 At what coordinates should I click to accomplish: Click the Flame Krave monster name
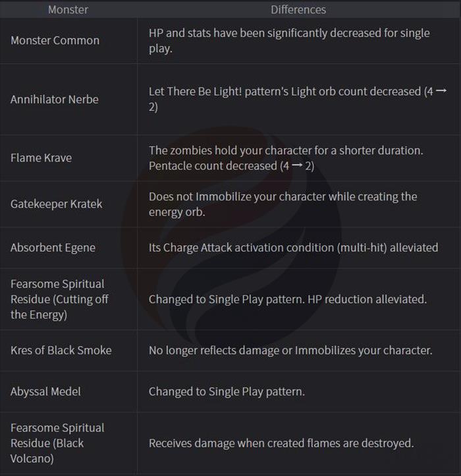(x=41, y=158)
